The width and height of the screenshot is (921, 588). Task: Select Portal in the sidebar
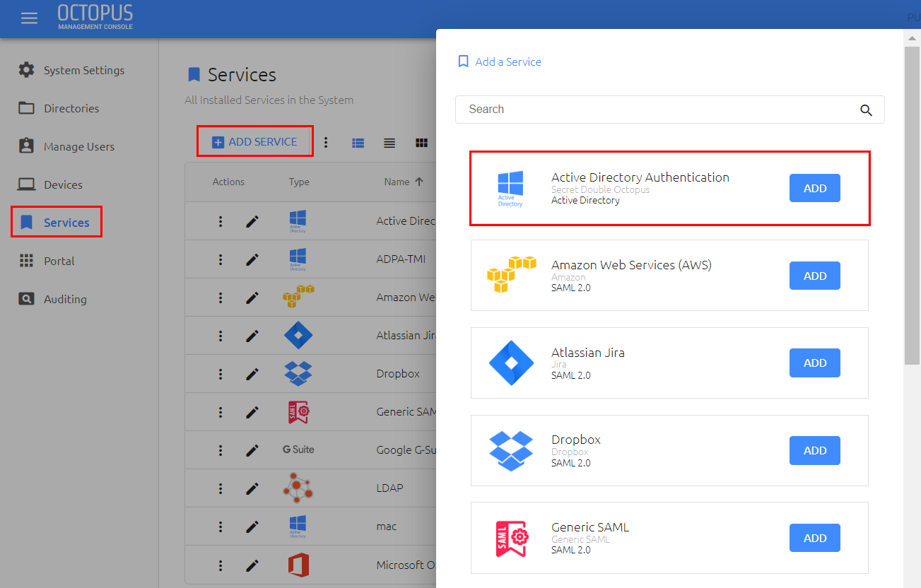[x=59, y=261]
